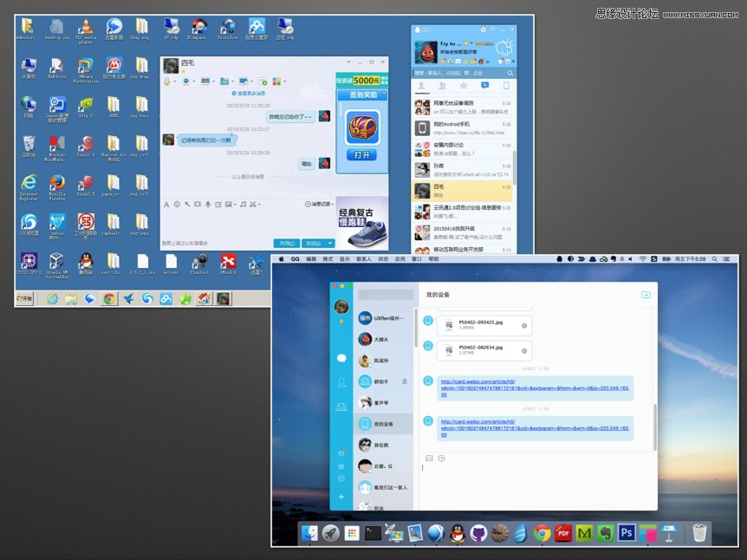747x560 pixels.
Task: Launch Terminal from the Mac dock
Action: [x=373, y=533]
